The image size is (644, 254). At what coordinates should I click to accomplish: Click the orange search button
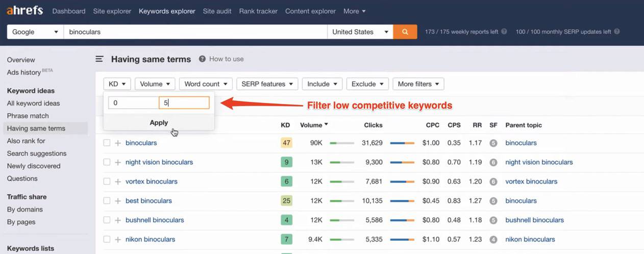pos(405,32)
